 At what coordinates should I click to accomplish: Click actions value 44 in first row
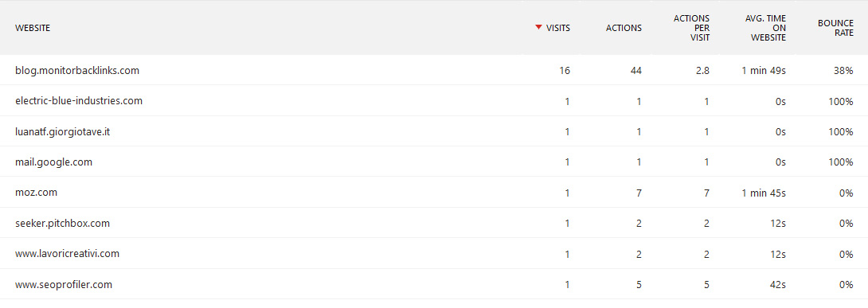[x=636, y=71]
